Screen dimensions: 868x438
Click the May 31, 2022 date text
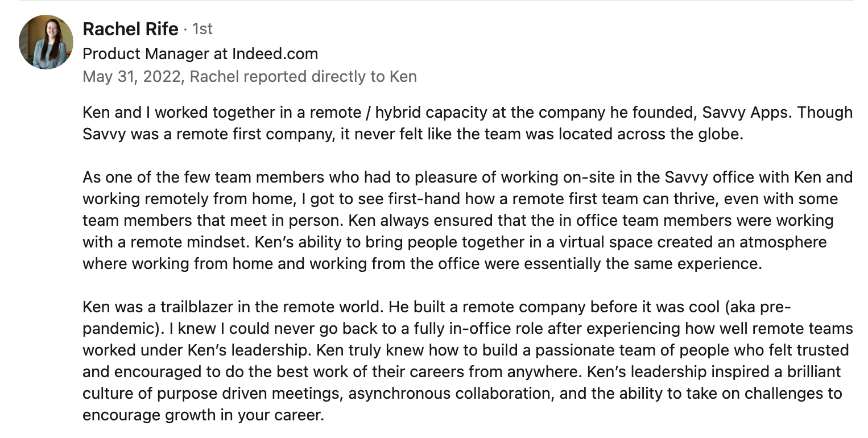coord(133,76)
